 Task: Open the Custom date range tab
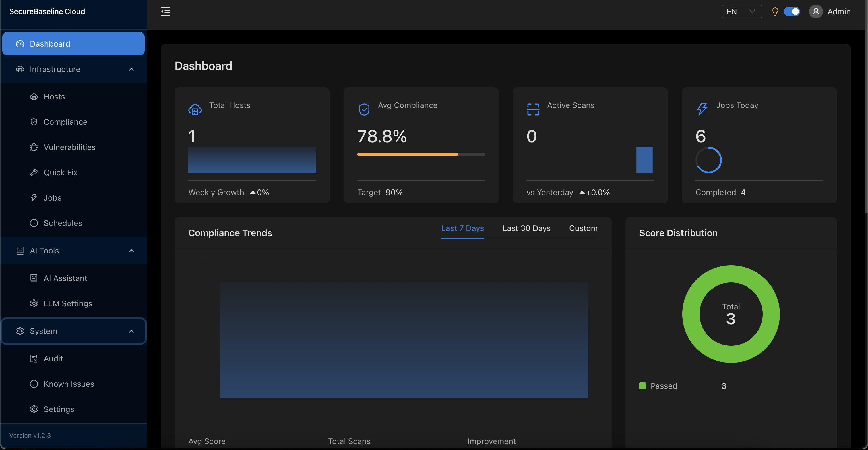[583, 228]
